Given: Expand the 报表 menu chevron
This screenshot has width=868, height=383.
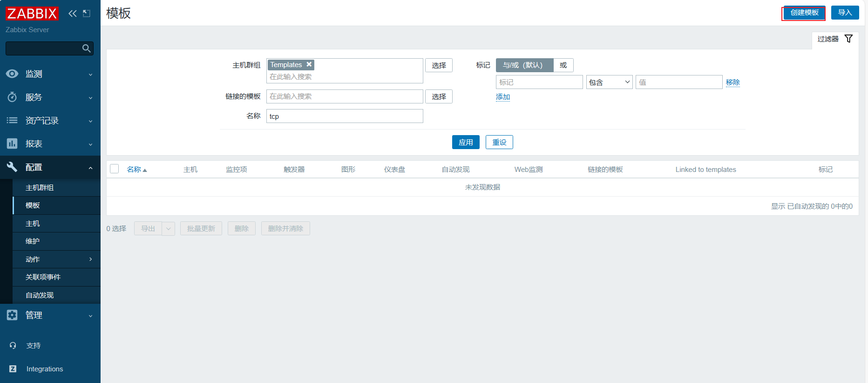Looking at the screenshot, I should click(91, 144).
